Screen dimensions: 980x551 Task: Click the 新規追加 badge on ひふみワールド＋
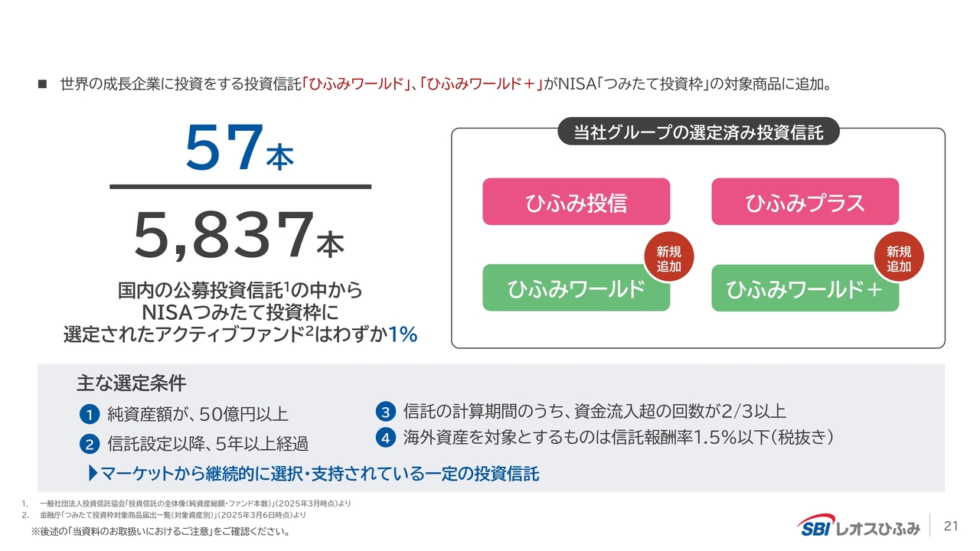tap(899, 259)
